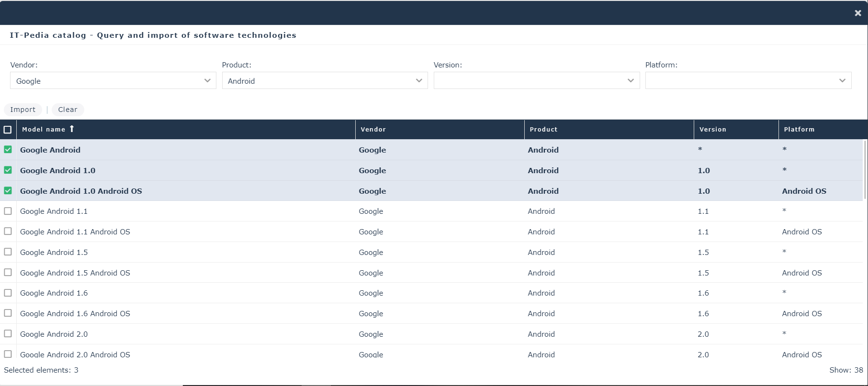Click the Platform column header
This screenshot has width=868, height=386.
click(799, 130)
